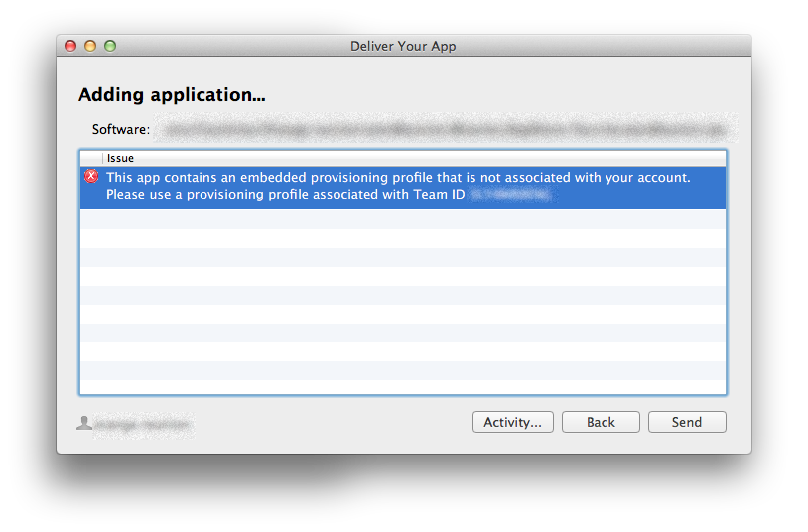Click the user account silhouette icon
The width and height of the screenshot is (808, 532).
coord(84,423)
